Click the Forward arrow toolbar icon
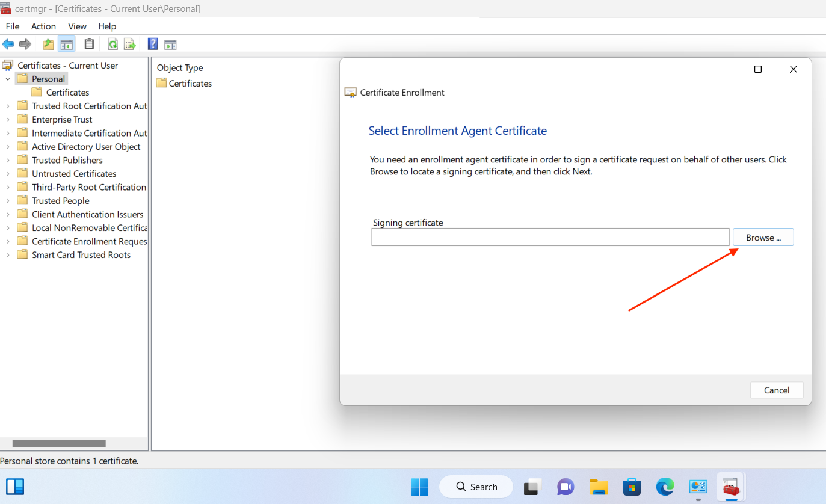This screenshot has width=826, height=504. tap(25, 44)
